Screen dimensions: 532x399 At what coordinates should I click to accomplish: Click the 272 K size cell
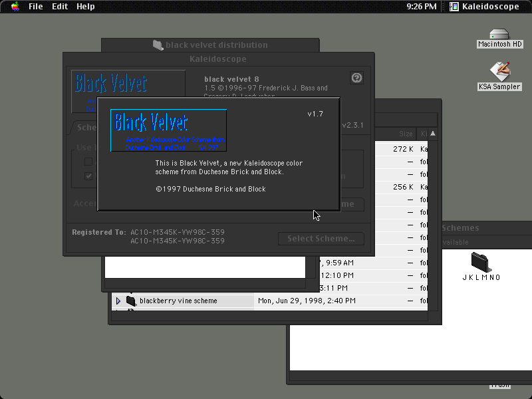[x=403, y=149]
